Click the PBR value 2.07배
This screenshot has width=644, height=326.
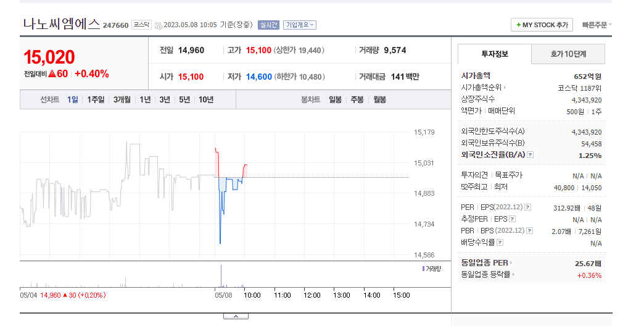point(561,232)
